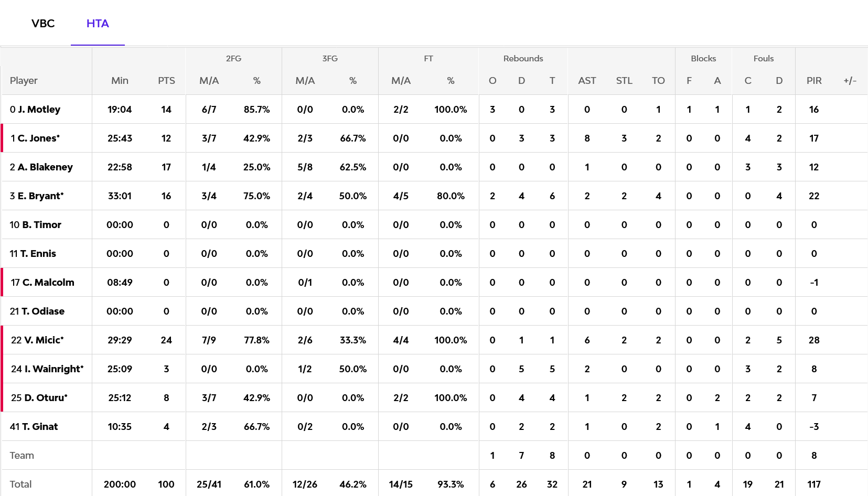Click the Player column header
Image resolution: width=868 pixels, height=496 pixels.
(x=24, y=81)
